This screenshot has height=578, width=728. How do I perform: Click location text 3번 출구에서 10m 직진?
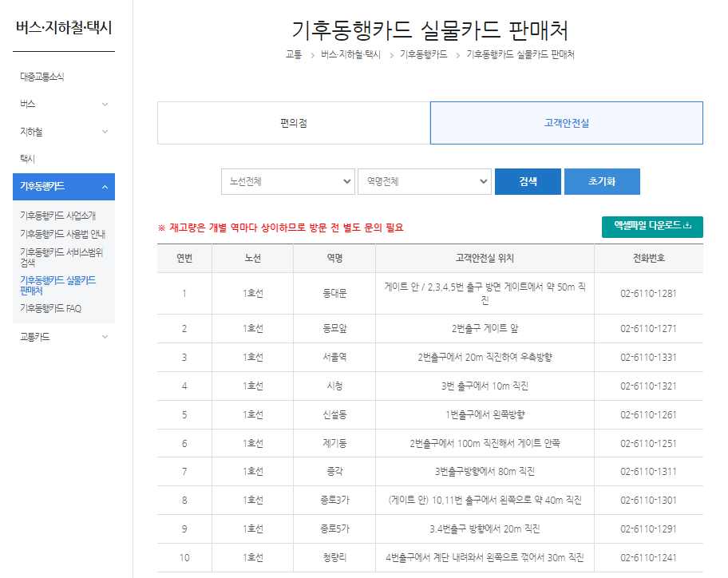coord(485,386)
